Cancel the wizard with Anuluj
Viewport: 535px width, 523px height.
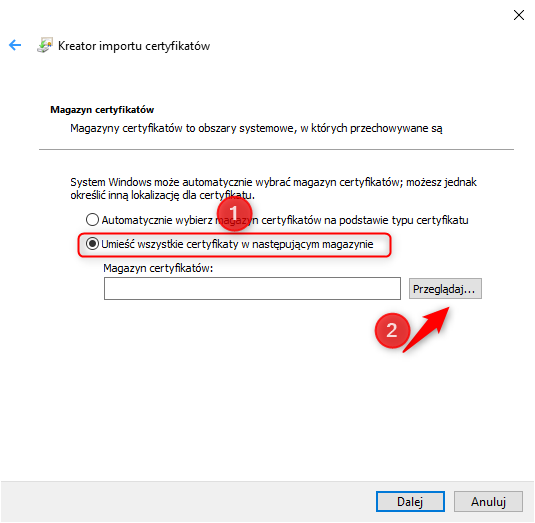point(488,502)
